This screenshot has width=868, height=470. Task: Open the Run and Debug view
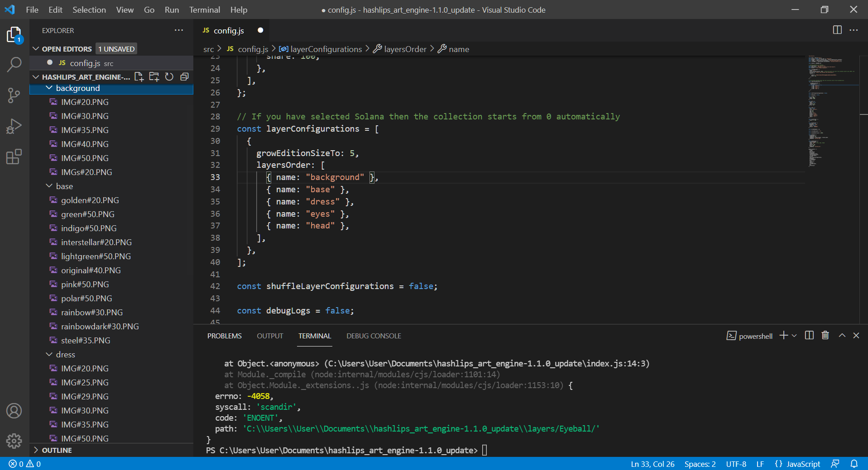[14, 126]
